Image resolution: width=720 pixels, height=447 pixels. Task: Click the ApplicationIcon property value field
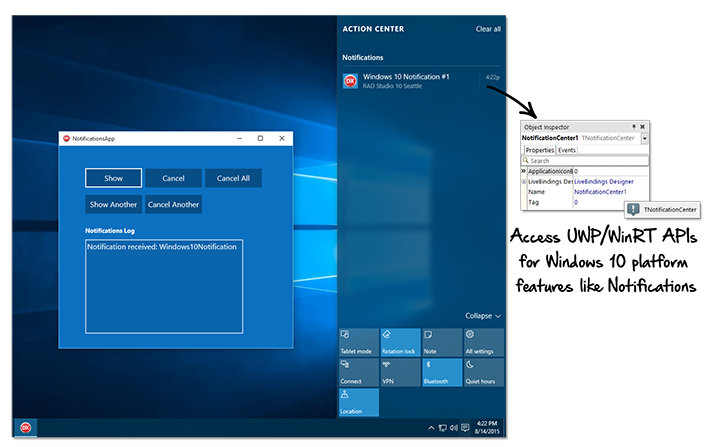611,171
